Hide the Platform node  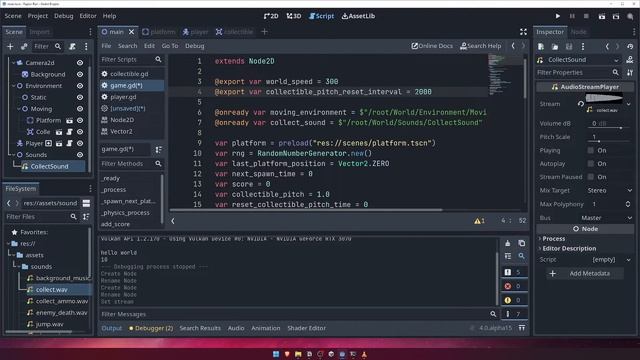tap(80, 120)
